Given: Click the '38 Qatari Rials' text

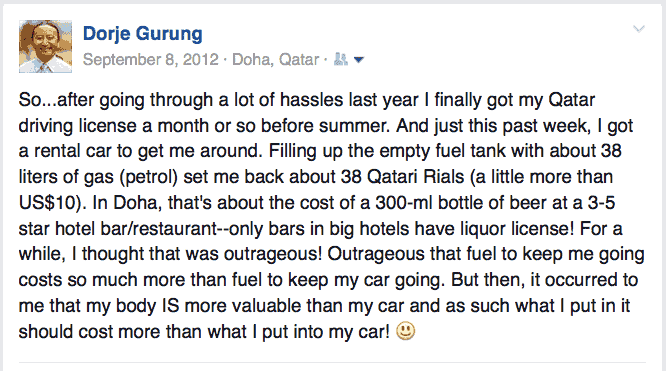Looking at the screenshot, I should click(403, 177).
